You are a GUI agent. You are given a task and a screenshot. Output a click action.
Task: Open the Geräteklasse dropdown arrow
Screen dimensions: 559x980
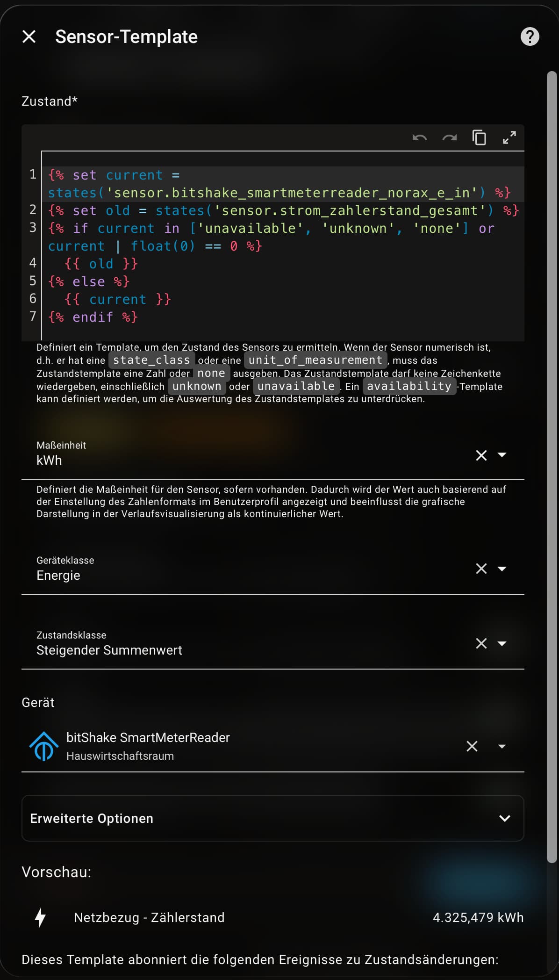point(502,569)
